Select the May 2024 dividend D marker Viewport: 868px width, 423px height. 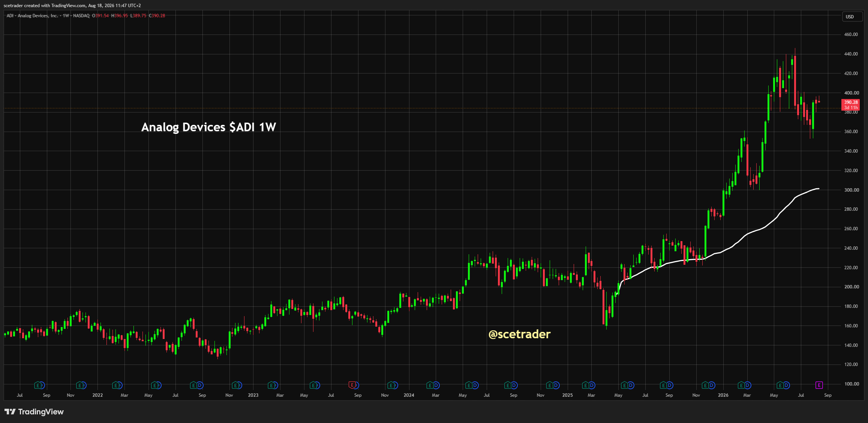point(475,385)
